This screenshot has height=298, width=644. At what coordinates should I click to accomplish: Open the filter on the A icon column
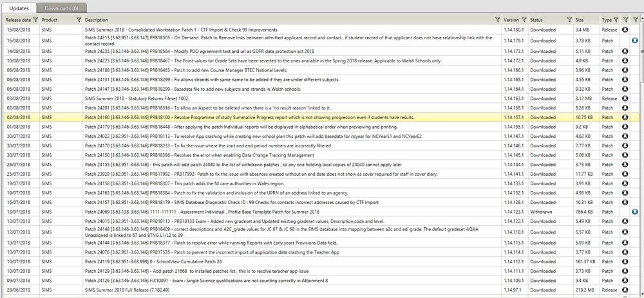(x=625, y=20)
